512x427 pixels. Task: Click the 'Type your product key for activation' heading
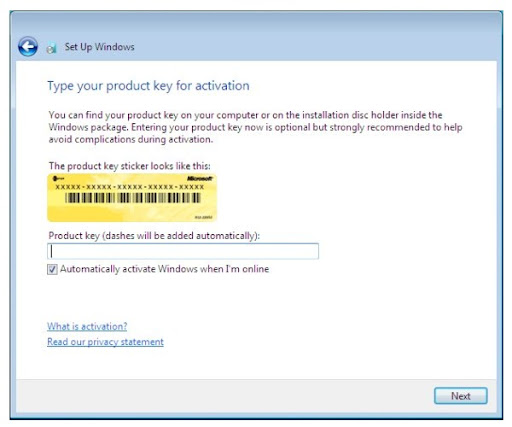pos(148,86)
